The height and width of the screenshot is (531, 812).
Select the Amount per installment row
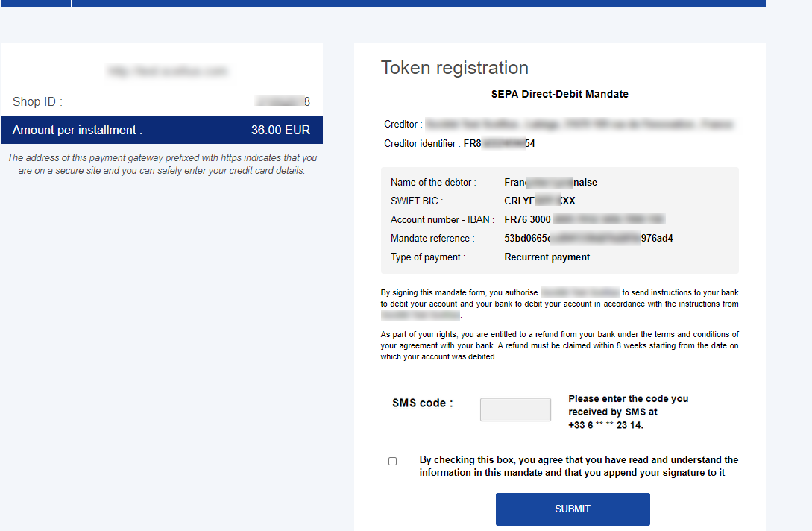click(162, 130)
